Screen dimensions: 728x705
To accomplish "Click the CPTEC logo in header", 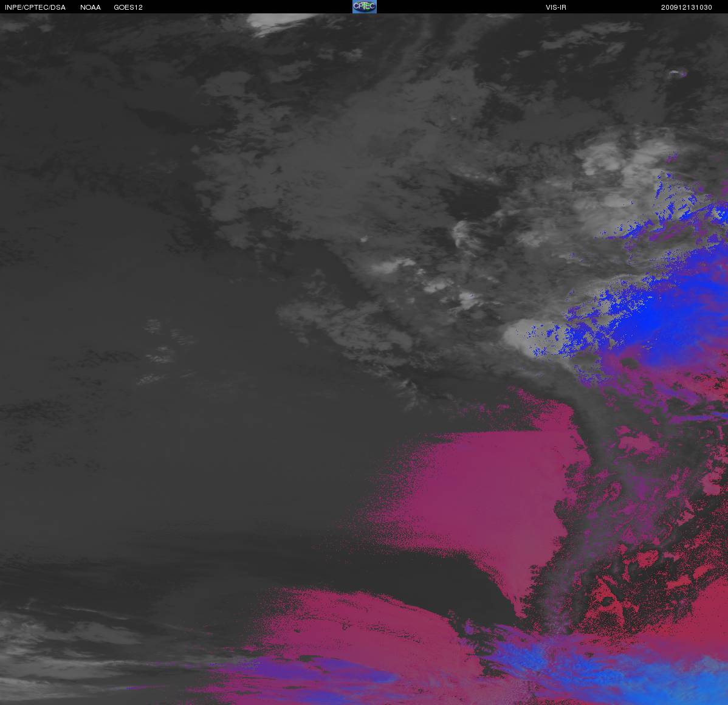I will coord(365,7).
